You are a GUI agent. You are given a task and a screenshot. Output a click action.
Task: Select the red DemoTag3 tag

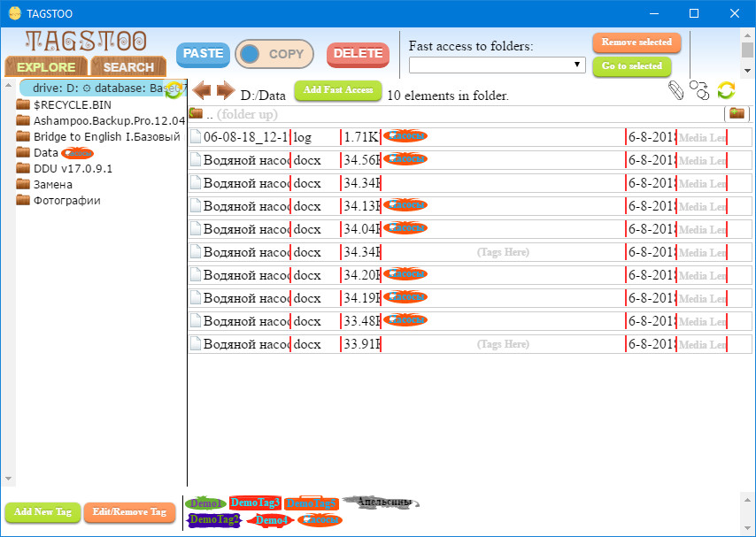click(x=255, y=502)
